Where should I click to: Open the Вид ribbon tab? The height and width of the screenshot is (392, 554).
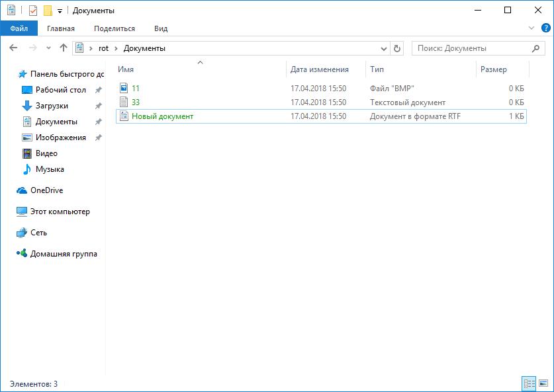(161, 28)
